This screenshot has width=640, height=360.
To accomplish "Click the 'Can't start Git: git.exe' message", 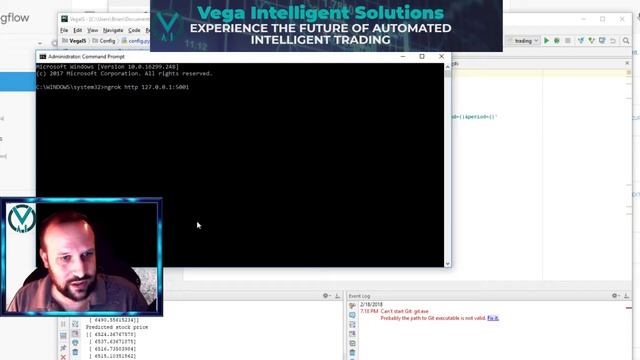I will [404, 311].
